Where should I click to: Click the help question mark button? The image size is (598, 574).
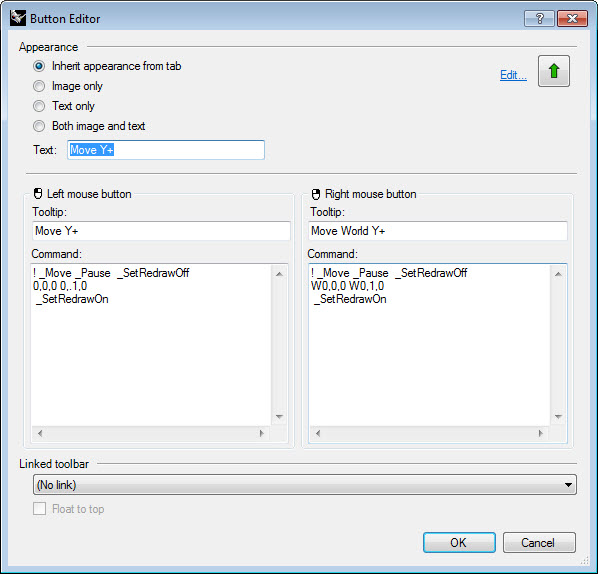(539, 18)
